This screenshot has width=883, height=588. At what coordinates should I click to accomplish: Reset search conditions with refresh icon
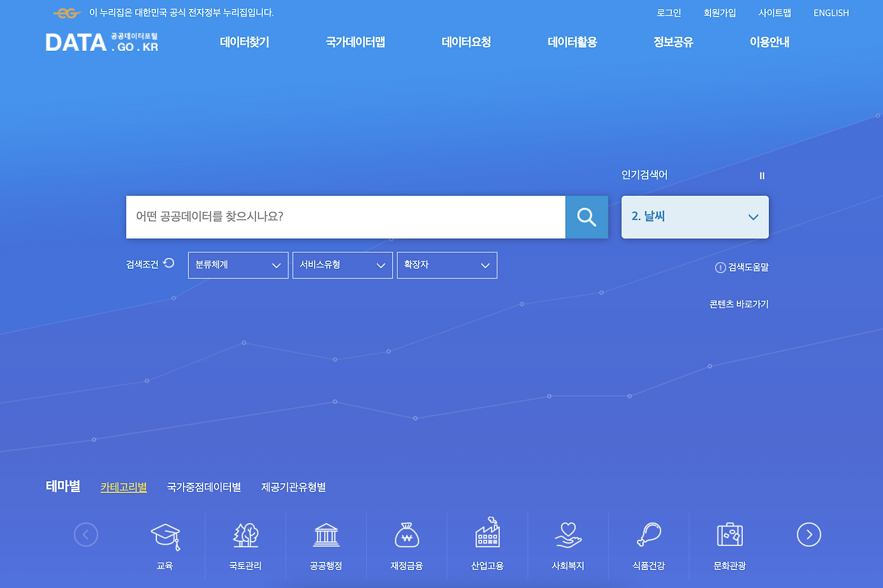tap(169, 263)
